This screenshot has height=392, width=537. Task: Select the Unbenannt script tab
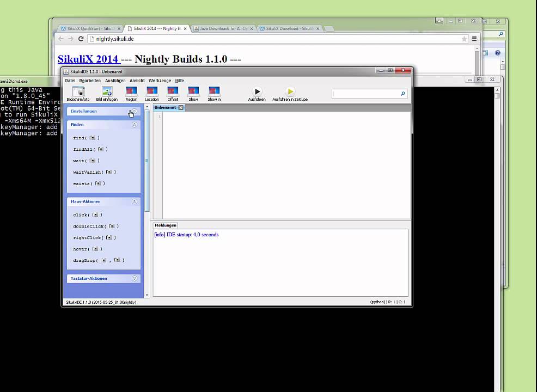[165, 107]
